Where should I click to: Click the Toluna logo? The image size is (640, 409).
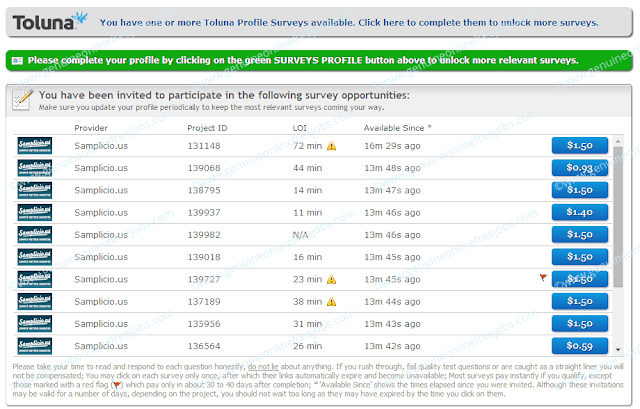(x=50, y=22)
